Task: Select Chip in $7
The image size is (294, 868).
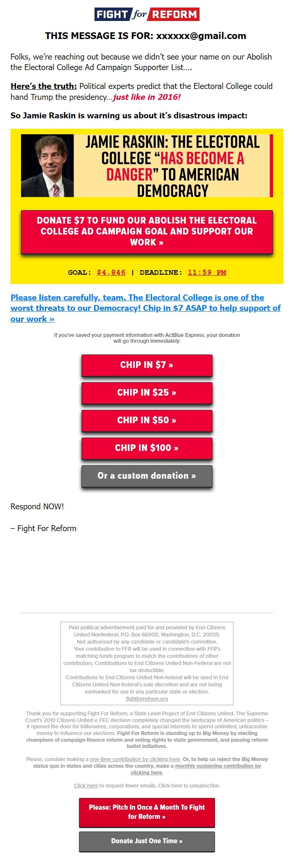Action: pyautogui.click(x=146, y=365)
